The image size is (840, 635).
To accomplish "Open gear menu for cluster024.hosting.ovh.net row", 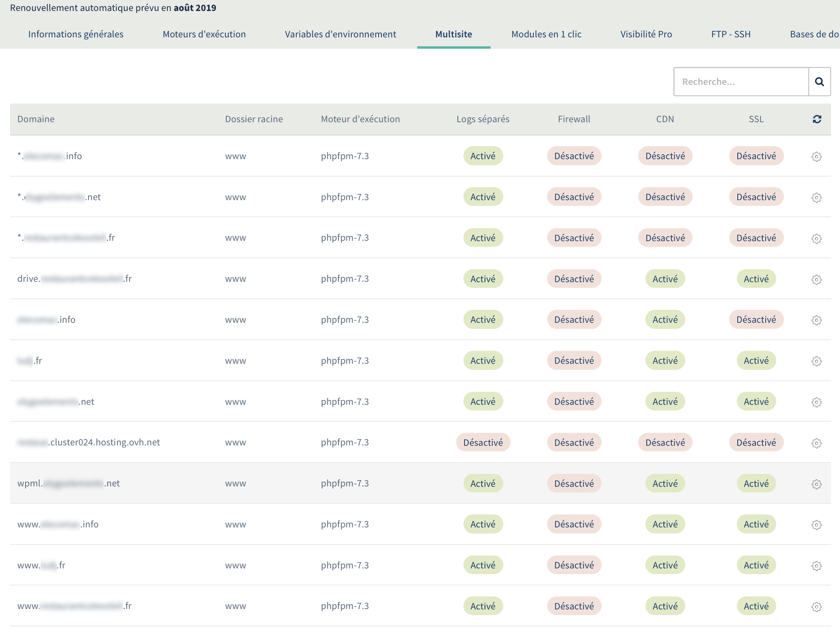I will [x=816, y=443].
